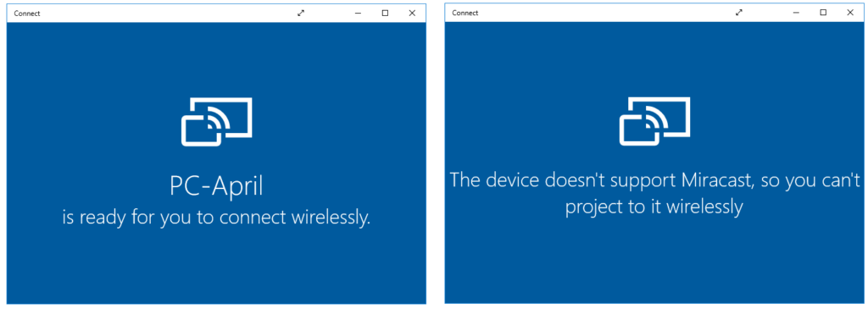Image resolution: width=868 pixels, height=309 pixels.
Task: Enter full-screen mode in the PC-April window
Action: (x=301, y=13)
